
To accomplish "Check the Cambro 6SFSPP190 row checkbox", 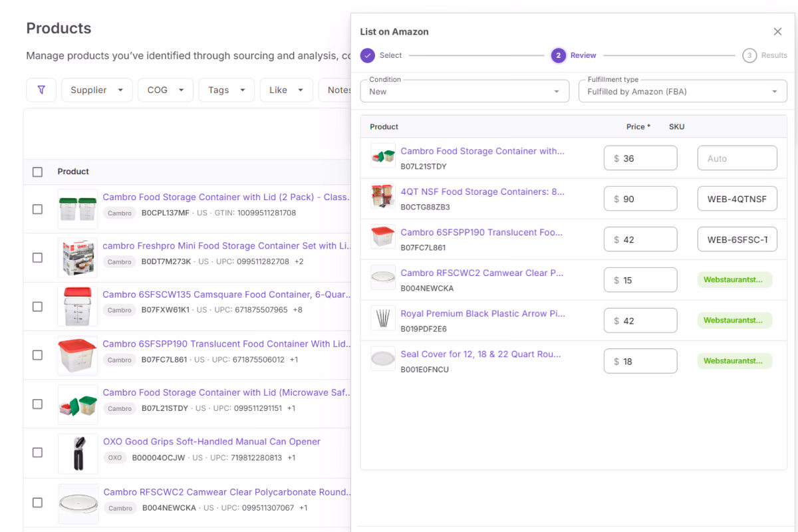I will pyautogui.click(x=37, y=355).
